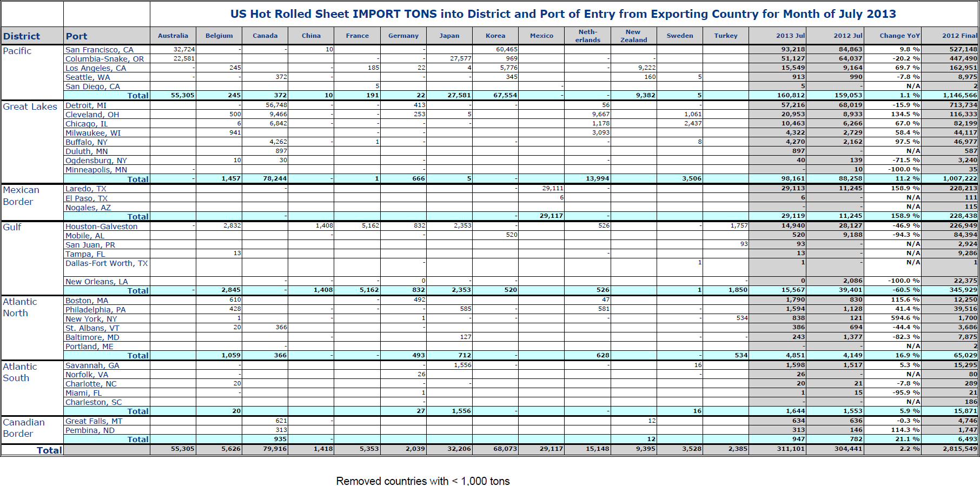Click the Gulf district Total row label
The width and height of the screenshot is (980, 486).
point(137,290)
